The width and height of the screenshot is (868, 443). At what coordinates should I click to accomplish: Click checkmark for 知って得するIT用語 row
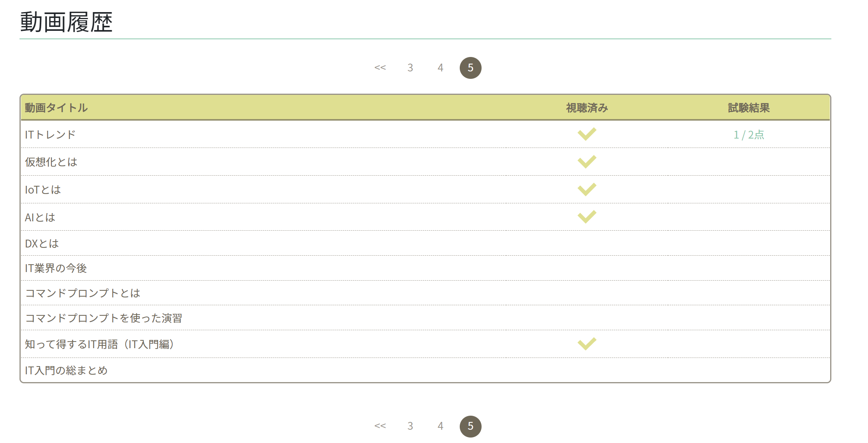click(x=587, y=344)
